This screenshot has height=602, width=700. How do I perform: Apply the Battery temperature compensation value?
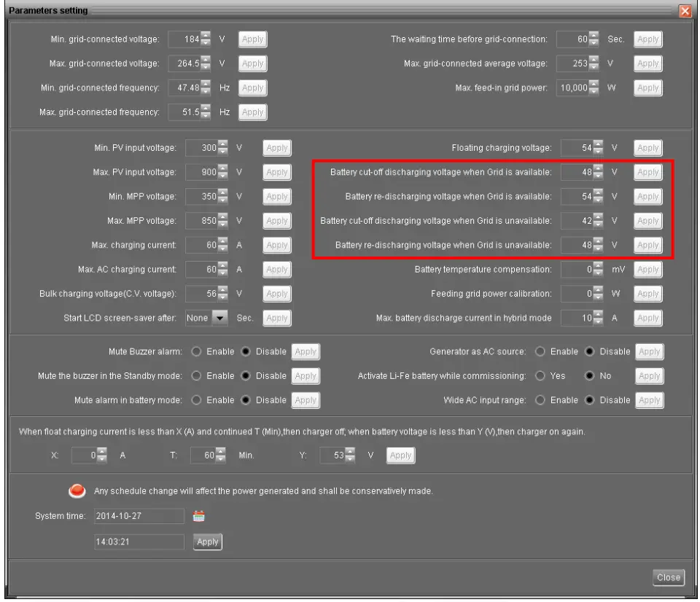click(648, 270)
